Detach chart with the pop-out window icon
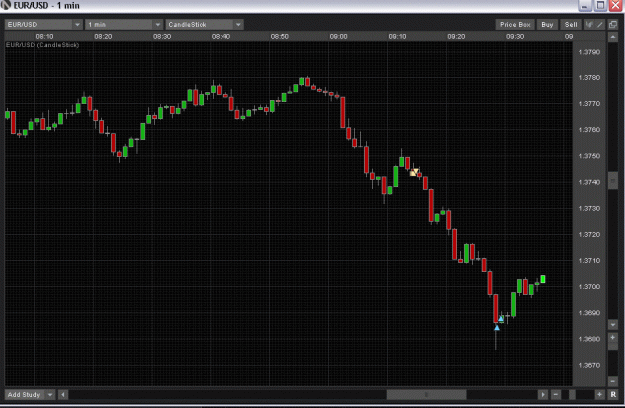Image resolution: width=625 pixels, height=408 pixels. (x=613, y=25)
